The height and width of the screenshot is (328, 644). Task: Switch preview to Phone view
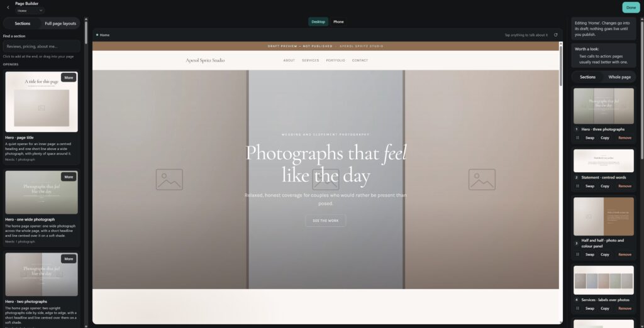tap(338, 22)
